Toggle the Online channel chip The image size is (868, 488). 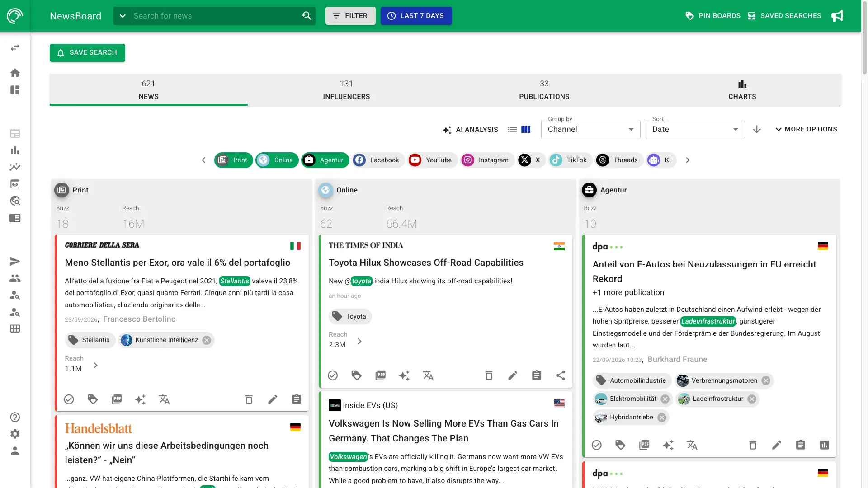[277, 160]
